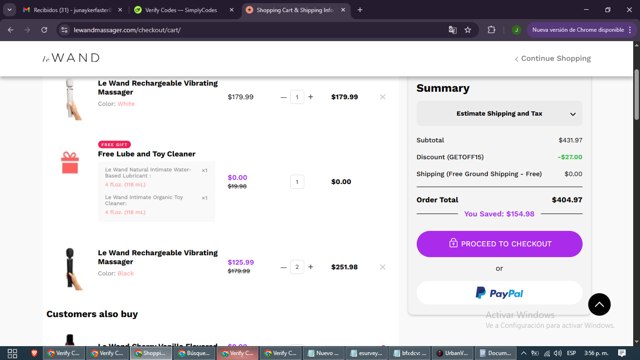Screen dimensions: 640x360
Task: Click the white massager quantity field
Action: tap(297, 97)
